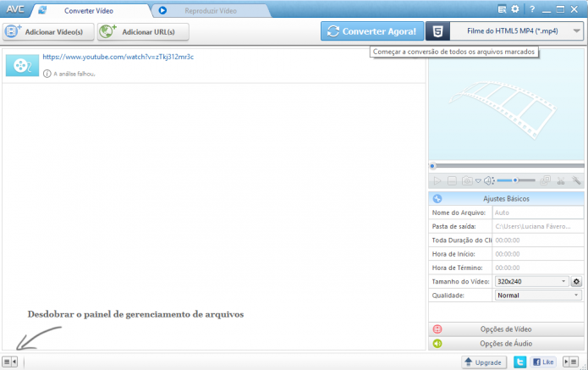Open the Tamanho do Vídeo 320x240 dropdown

pyautogui.click(x=531, y=281)
